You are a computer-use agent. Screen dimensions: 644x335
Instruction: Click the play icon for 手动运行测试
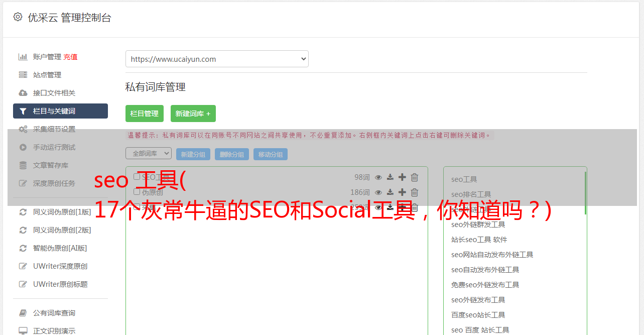23,147
